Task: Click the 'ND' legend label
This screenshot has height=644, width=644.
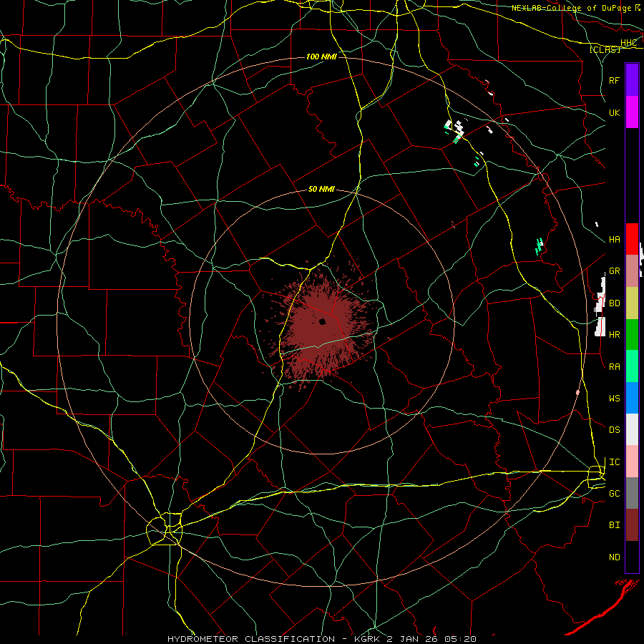Action: pyautogui.click(x=614, y=557)
